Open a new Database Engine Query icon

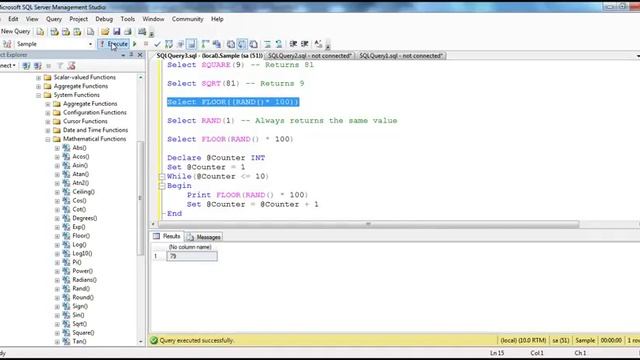(40, 32)
